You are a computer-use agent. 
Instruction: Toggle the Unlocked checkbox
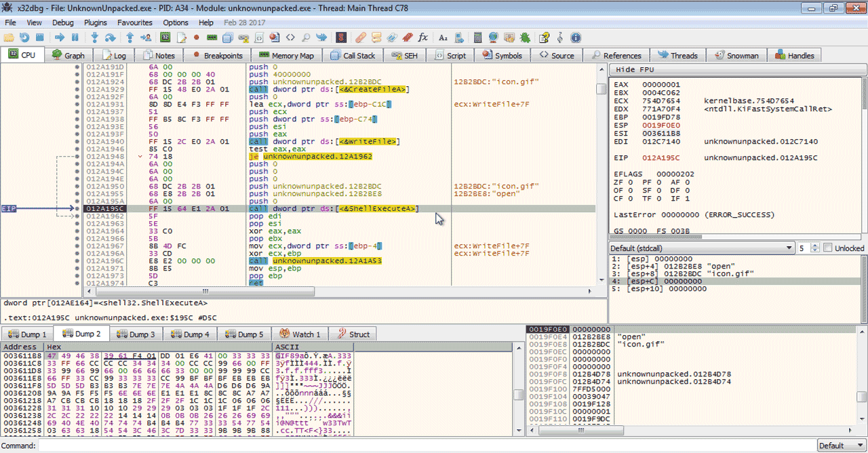(x=827, y=248)
